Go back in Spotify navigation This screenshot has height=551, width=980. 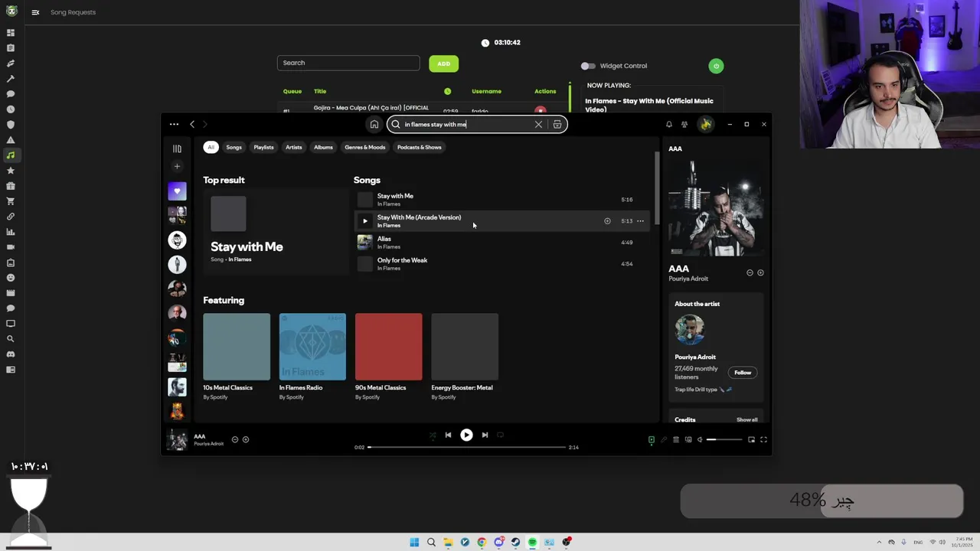click(192, 124)
